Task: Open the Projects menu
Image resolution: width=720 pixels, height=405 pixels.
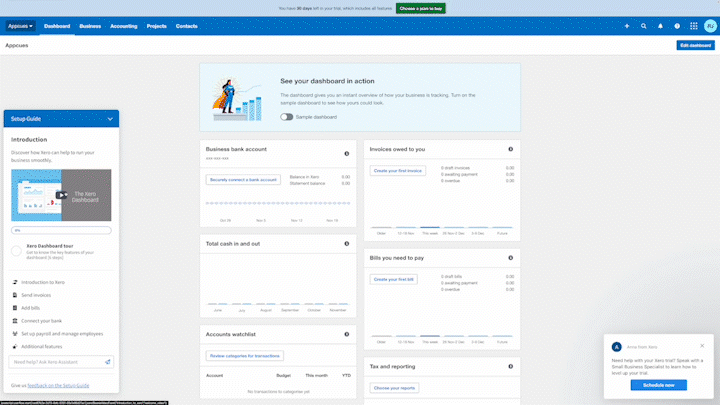Action: click(157, 26)
